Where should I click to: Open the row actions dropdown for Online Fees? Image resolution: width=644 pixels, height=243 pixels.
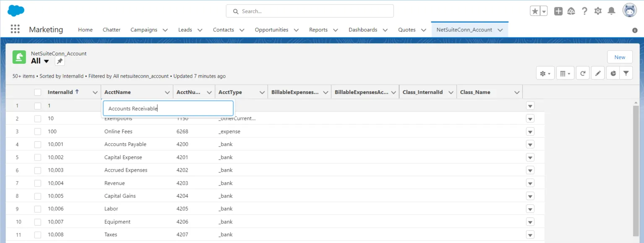coord(530,131)
